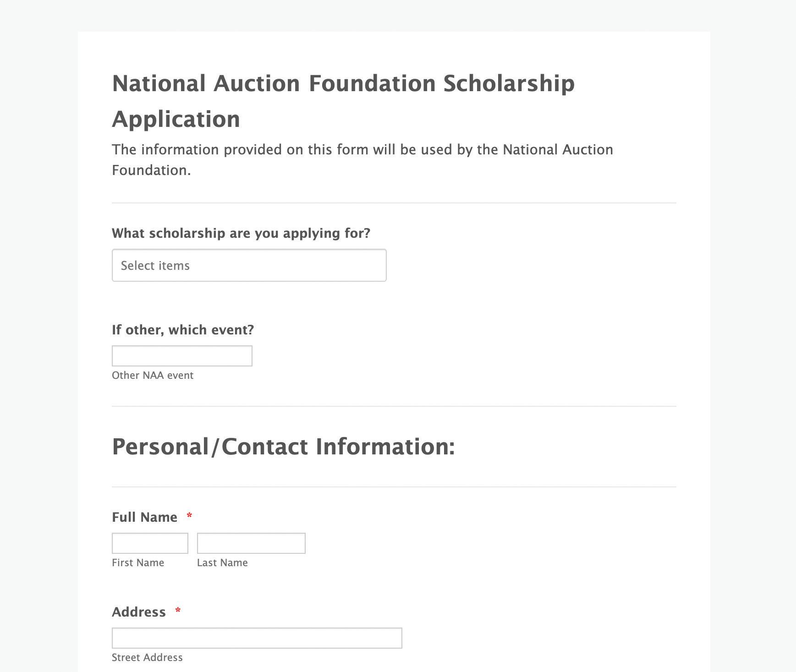Click the 'National Auction Foundation Scholarship Application' title

[343, 101]
